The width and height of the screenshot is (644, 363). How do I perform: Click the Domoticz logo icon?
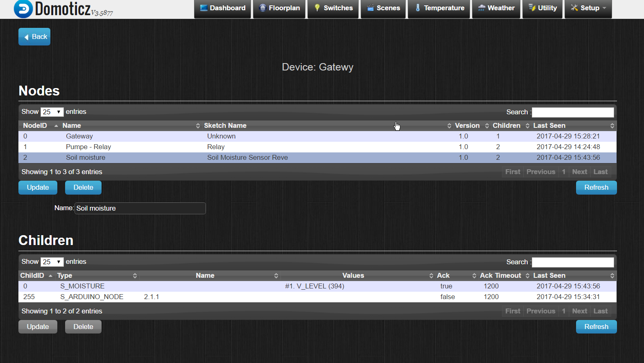23,9
